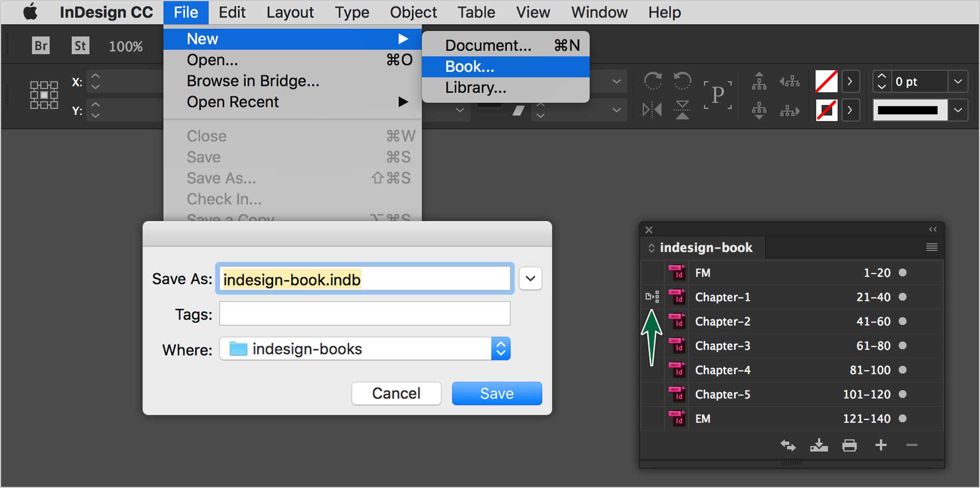The height and width of the screenshot is (488, 980).
Task: Close the Book panel
Action: point(649,230)
